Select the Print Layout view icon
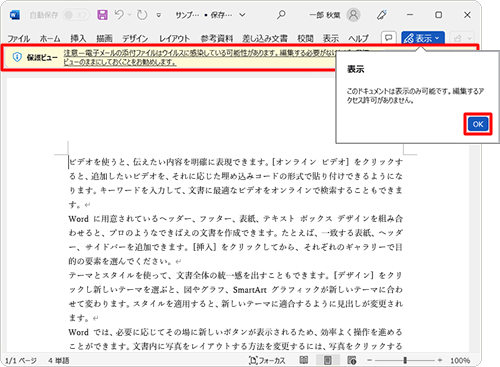500x367 pixels. pyautogui.click(x=327, y=360)
